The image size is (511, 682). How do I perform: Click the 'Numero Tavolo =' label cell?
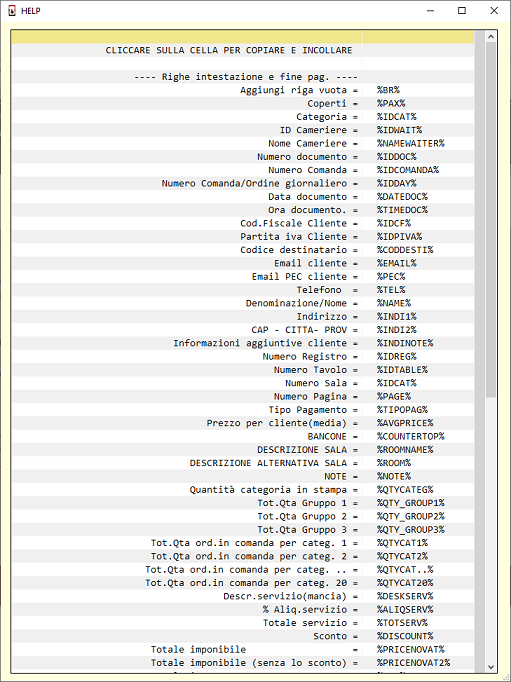pos(187,370)
